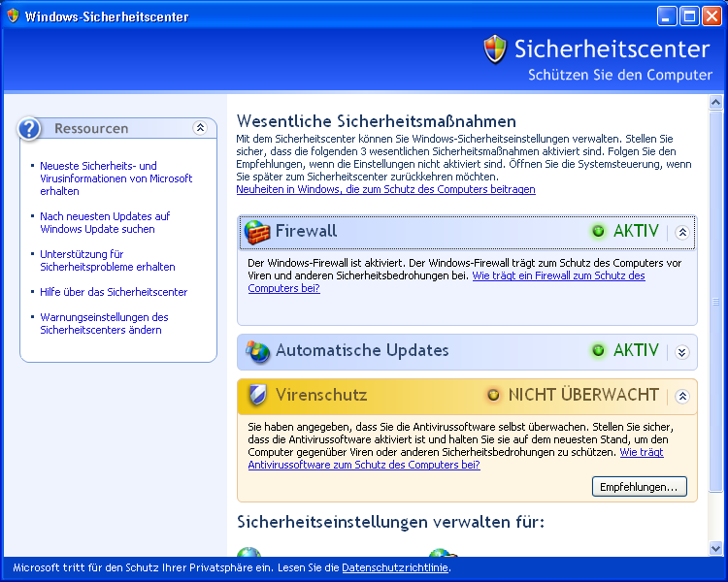
Task: Close the Windows-Sicherheitscenter window
Action: pos(711,16)
